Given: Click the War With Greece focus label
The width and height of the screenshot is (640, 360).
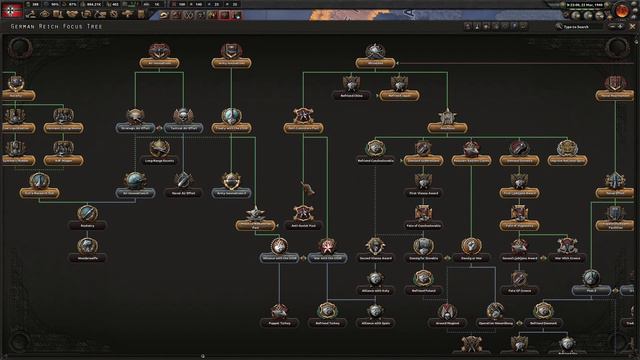Looking at the screenshot, I should click(x=567, y=258).
